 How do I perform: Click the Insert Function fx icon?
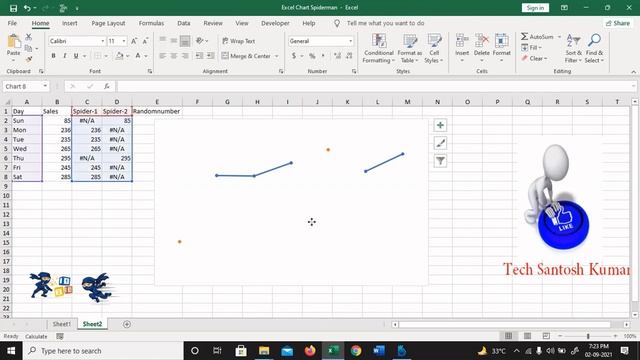107,86
